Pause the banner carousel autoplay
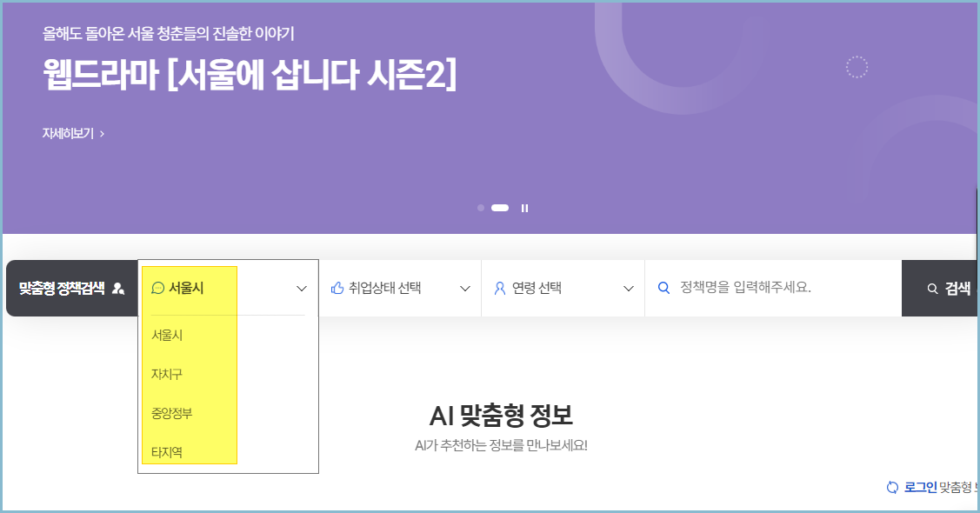This screenshot has width=980, height=513. pos(524,208)
